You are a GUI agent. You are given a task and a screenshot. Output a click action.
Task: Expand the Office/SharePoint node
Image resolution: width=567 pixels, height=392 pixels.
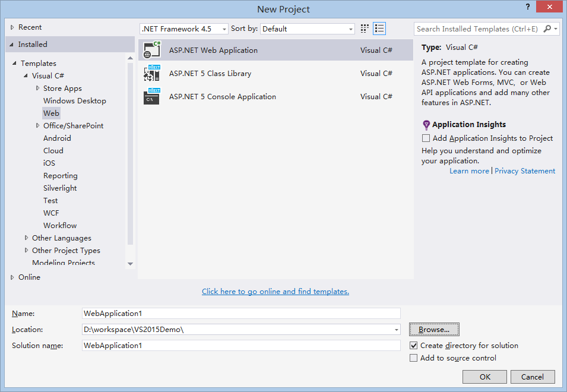37,125
